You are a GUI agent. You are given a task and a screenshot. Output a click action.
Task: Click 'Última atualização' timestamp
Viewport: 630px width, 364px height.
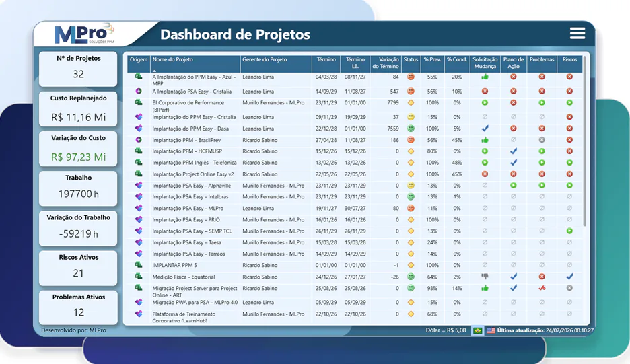[x=545, y=330]
